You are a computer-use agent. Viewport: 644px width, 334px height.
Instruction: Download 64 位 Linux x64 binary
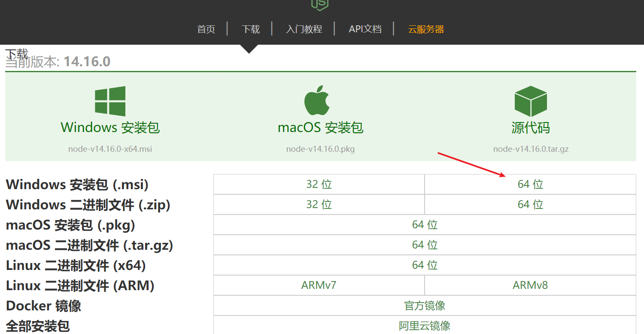[425, 265]
